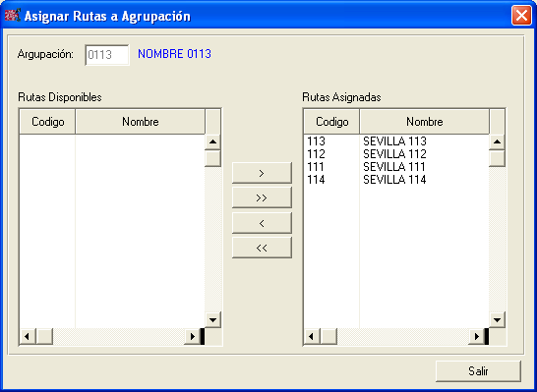Select SEVILLA 111 route name
Viewport: 537px width, 392px height.
(394, 167)
